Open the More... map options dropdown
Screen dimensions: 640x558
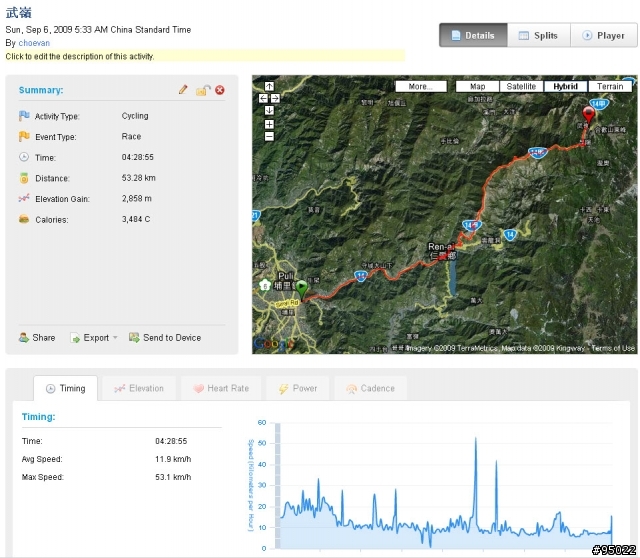[x=421, y=87]
